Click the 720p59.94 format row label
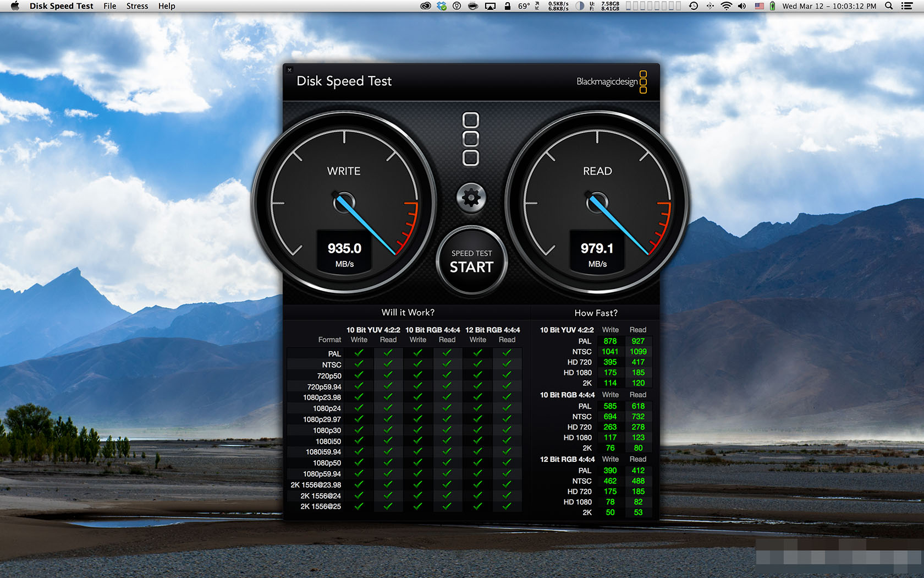Image resolution: width=924 pixels, height=578 pixels. [324, 387]
